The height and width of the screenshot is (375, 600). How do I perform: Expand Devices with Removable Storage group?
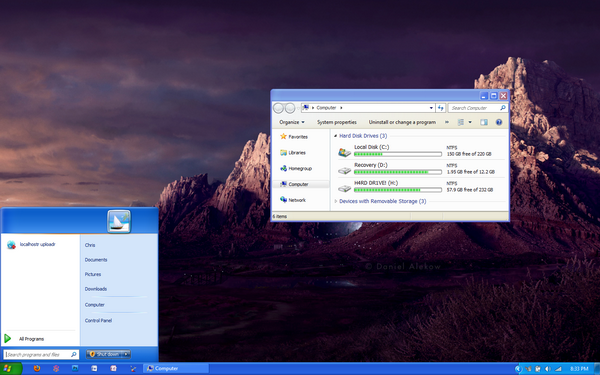click(336, 201)
